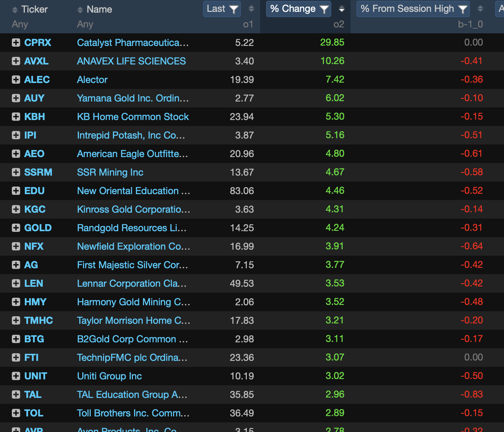Edit the Last filter value o1
504x432 pixels.
pos(248,24)
